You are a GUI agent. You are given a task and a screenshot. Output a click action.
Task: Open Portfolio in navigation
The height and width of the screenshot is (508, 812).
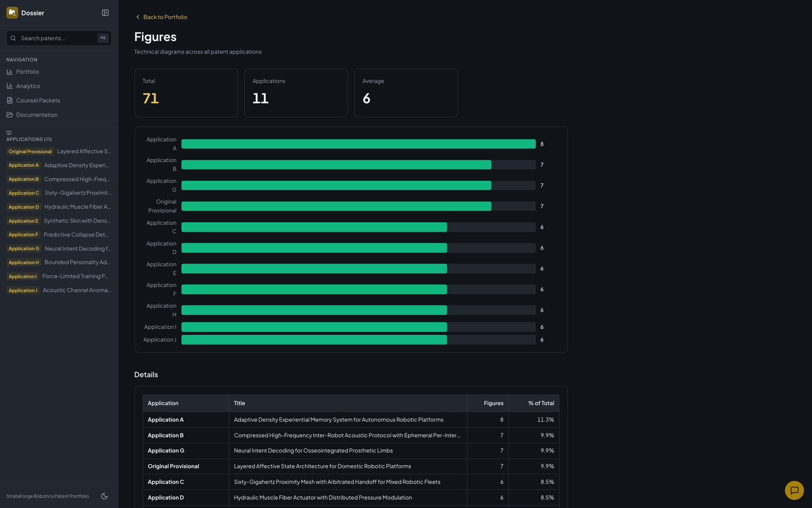point(59,72)
